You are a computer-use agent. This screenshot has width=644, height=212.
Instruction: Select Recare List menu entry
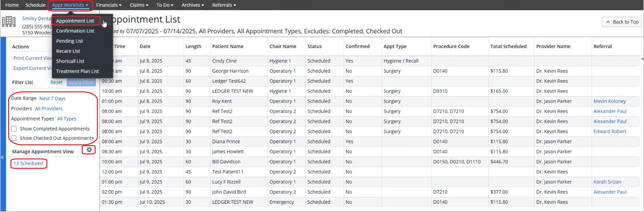point(68,51)
